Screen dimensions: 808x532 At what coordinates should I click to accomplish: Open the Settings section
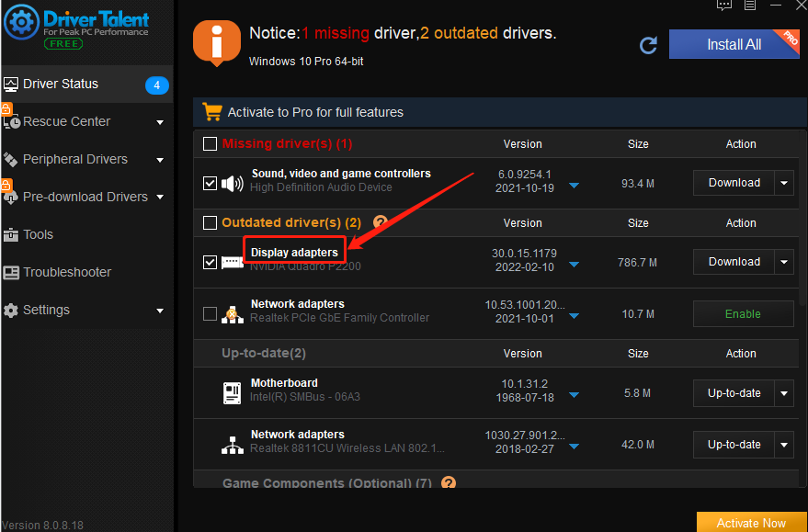pos(86,310)
